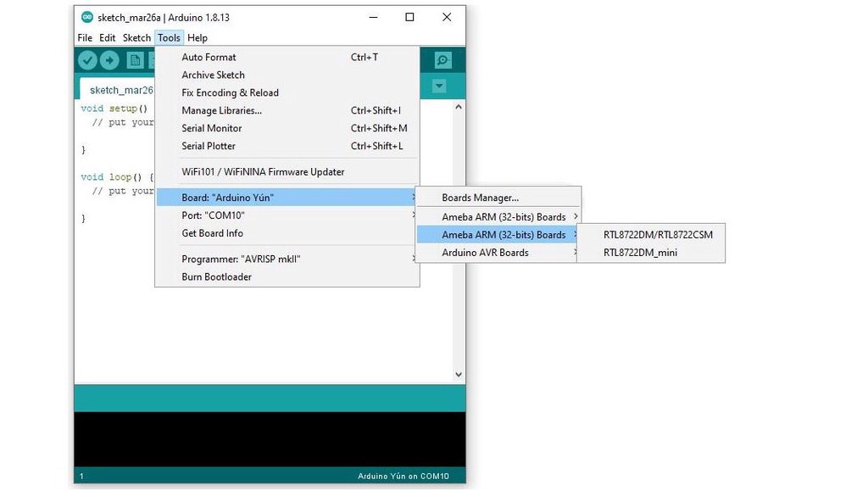Open the tab options dropdown arrow
868x491 pixels.
[438, 86]
